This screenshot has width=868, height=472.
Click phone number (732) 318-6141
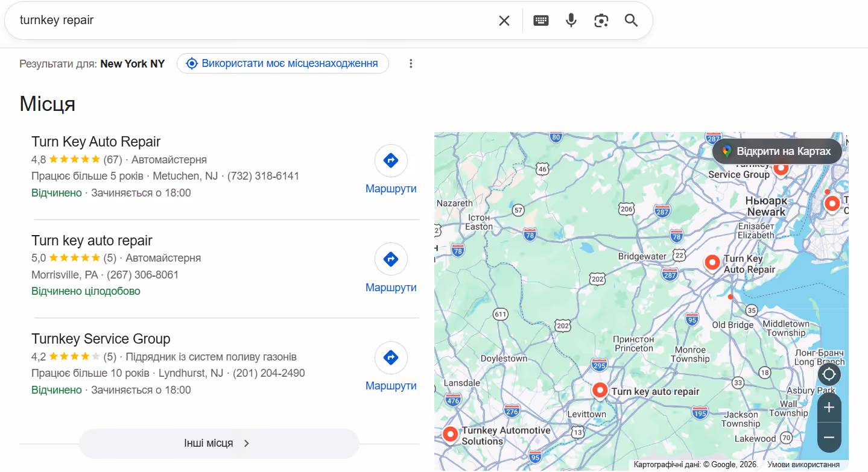click(x=263, y=176)
